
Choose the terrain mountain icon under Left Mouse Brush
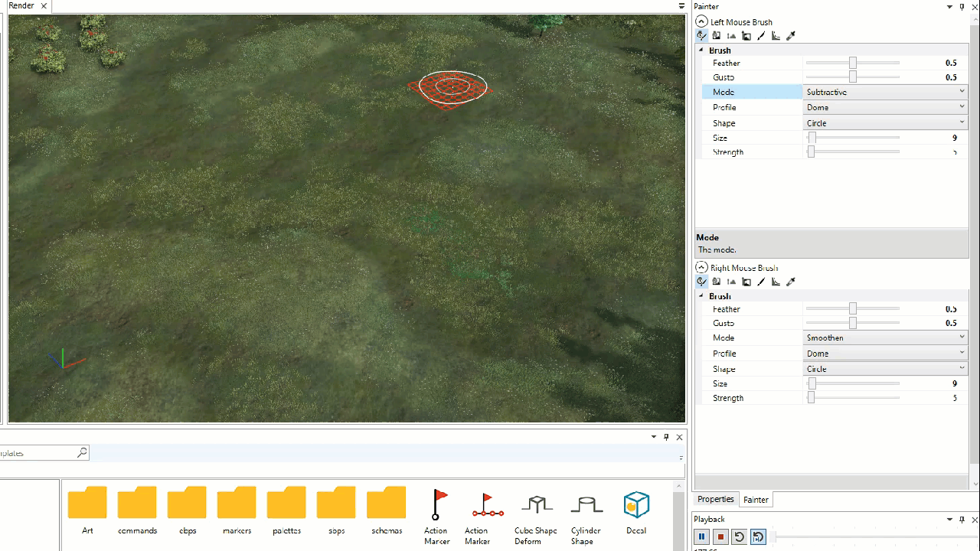pyautogui.click(x=731, y=36)
